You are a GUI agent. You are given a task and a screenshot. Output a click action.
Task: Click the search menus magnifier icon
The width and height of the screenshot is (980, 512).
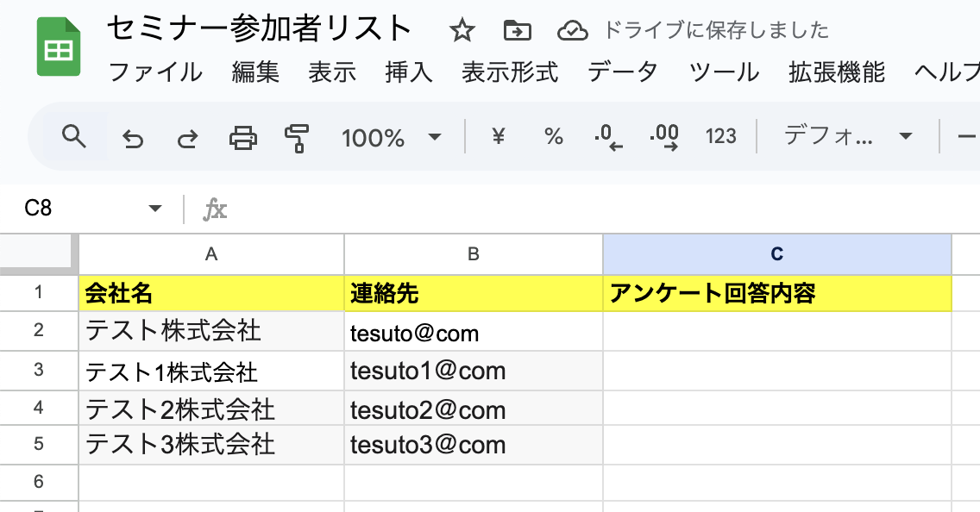(75, 136)
